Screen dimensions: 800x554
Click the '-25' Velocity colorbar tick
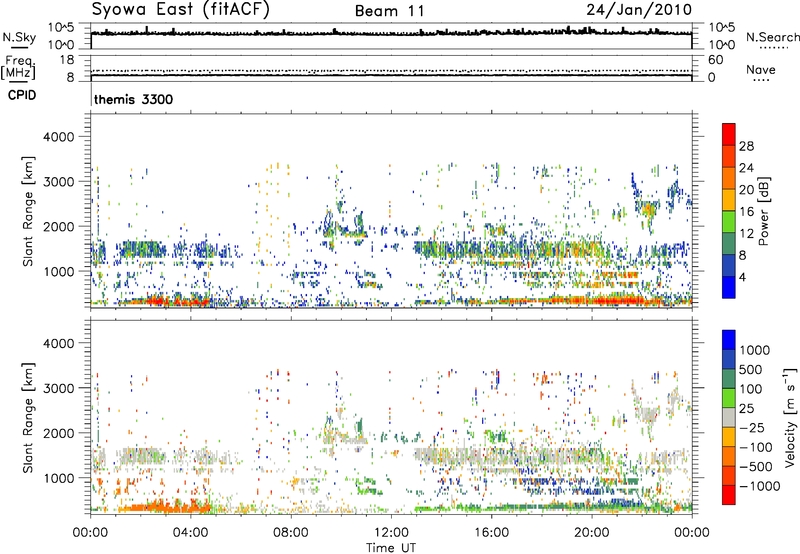(x=751, y=427)
